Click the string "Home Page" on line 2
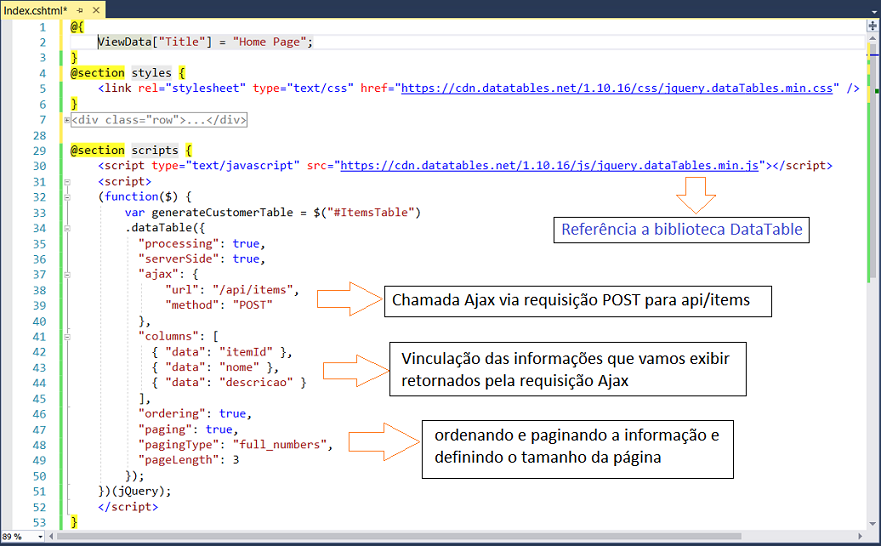 pos(269,42)
